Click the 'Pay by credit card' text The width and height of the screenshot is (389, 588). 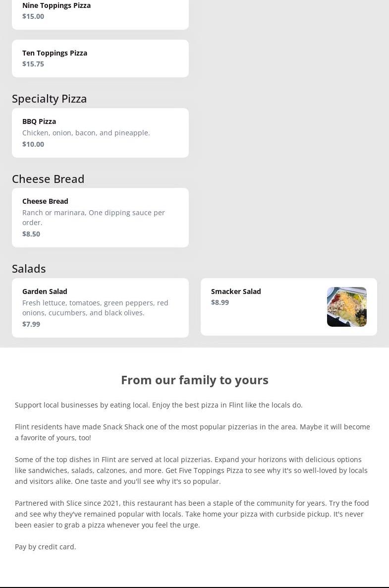click(x=46, y=547)
